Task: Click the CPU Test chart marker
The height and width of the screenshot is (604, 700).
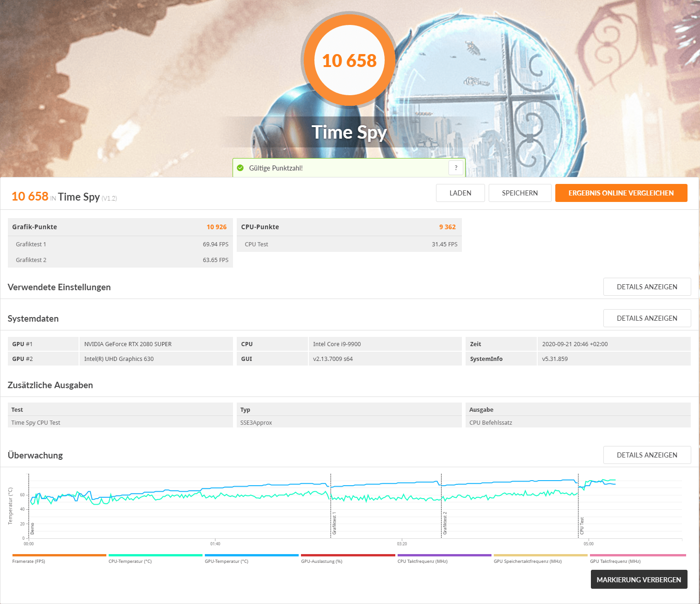Action: coord(582,526)
